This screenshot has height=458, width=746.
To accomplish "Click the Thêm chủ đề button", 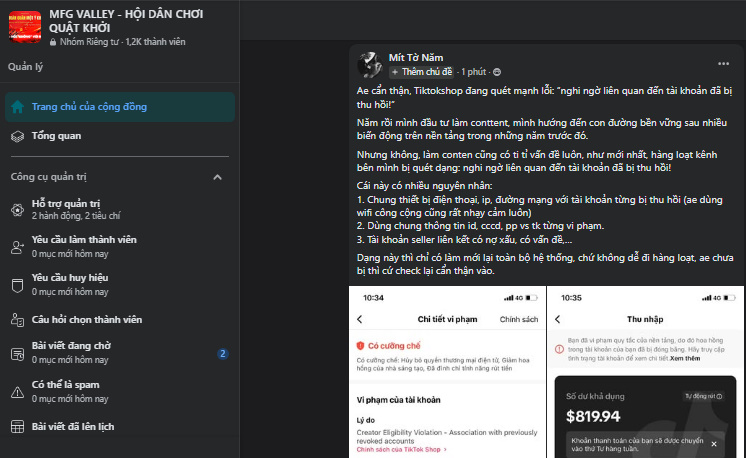I will (422, 72).
